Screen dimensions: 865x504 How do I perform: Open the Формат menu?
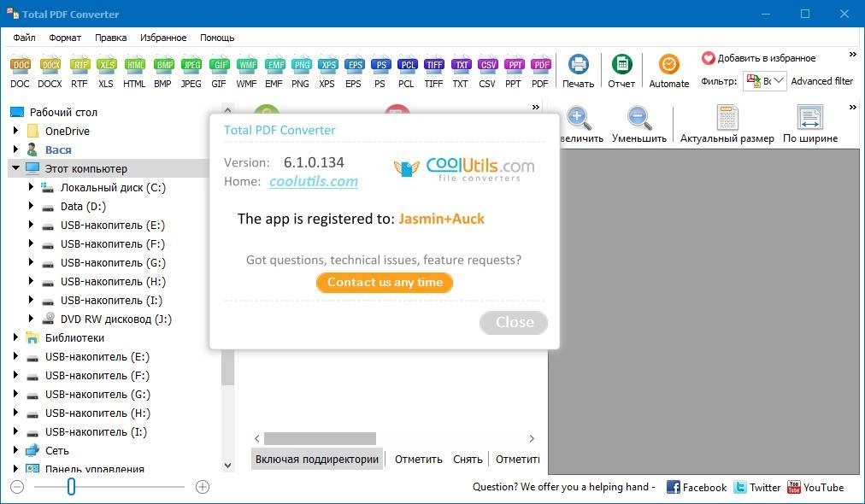[65, 38]
